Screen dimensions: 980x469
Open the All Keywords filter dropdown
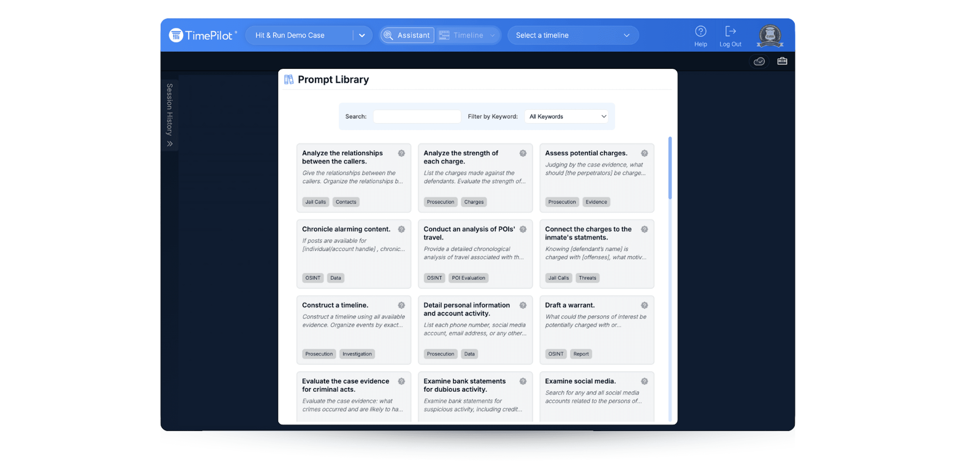566,116
